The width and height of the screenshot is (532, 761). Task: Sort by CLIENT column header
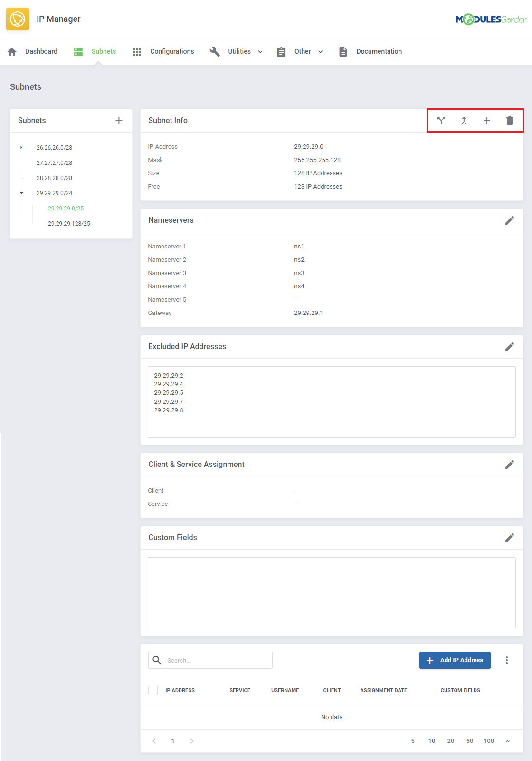tap(332, 691)
